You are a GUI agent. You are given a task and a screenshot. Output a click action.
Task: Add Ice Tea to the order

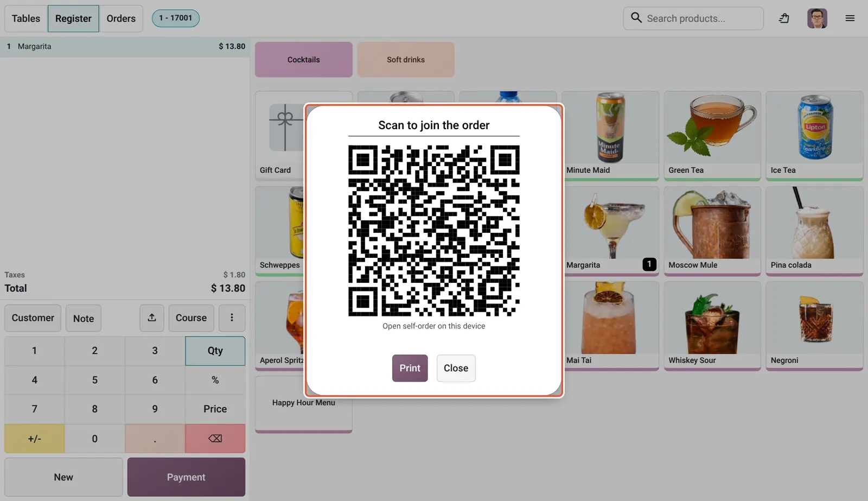point(814,135)
